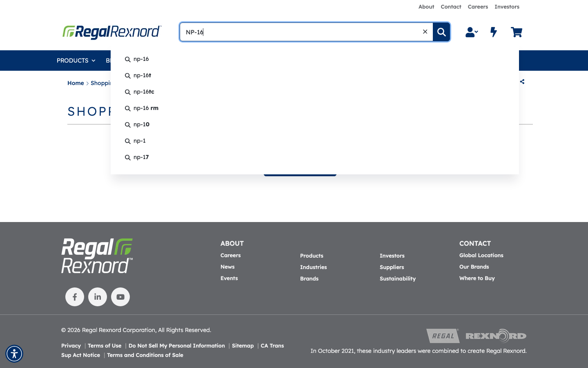
Task: Open footer Brands link
Action: (309, 278)
